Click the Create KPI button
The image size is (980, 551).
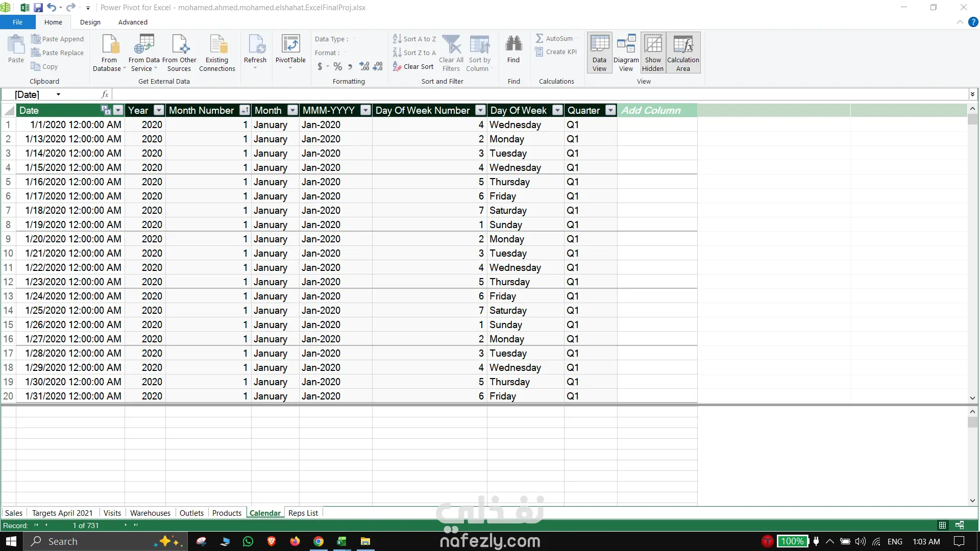click(556, 52)
